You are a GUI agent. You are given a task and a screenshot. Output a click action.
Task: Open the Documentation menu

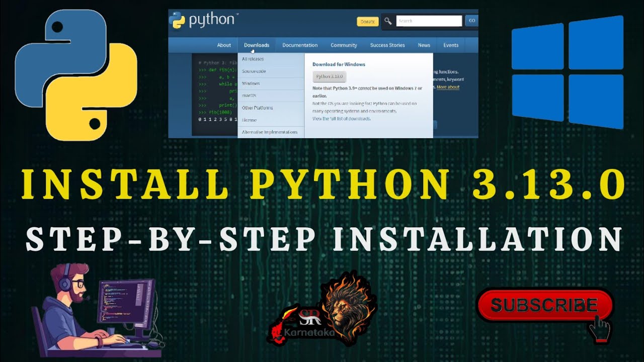(300, 45)
